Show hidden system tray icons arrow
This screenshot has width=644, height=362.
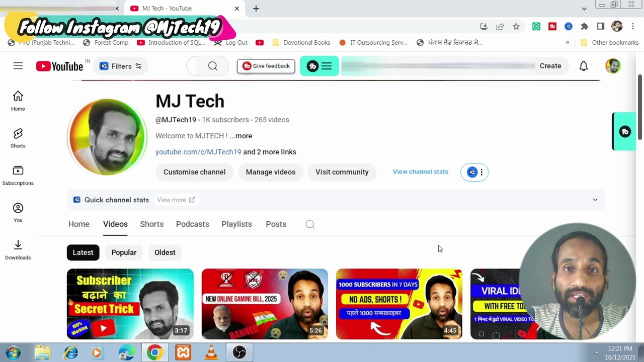(x=597, y=352)
